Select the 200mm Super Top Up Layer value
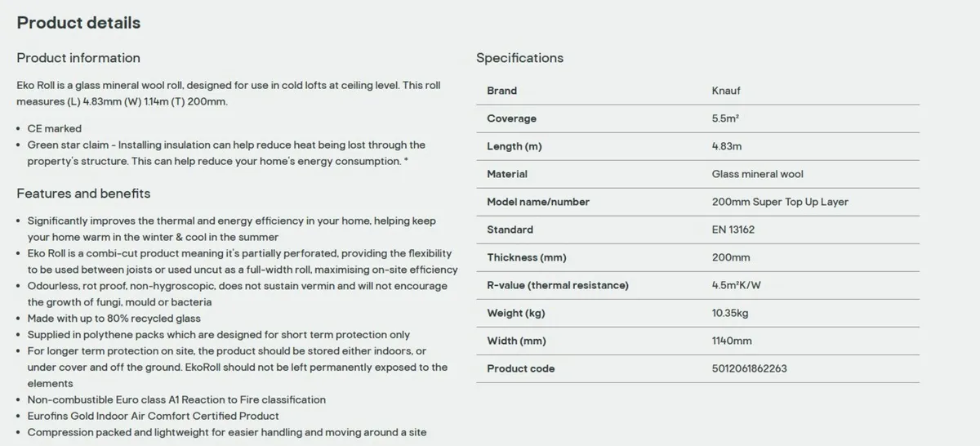Image resolution: width=980 pixels, height=446 pixels. click(780, 202)
